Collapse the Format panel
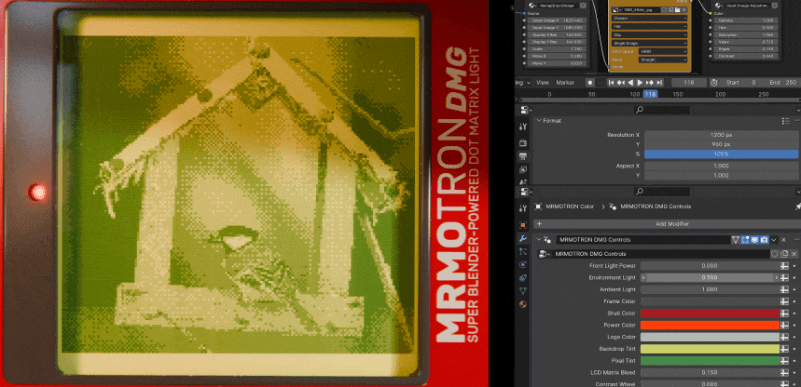The height and width of the screenshot is (387, 801). click(x=539, y=121)
